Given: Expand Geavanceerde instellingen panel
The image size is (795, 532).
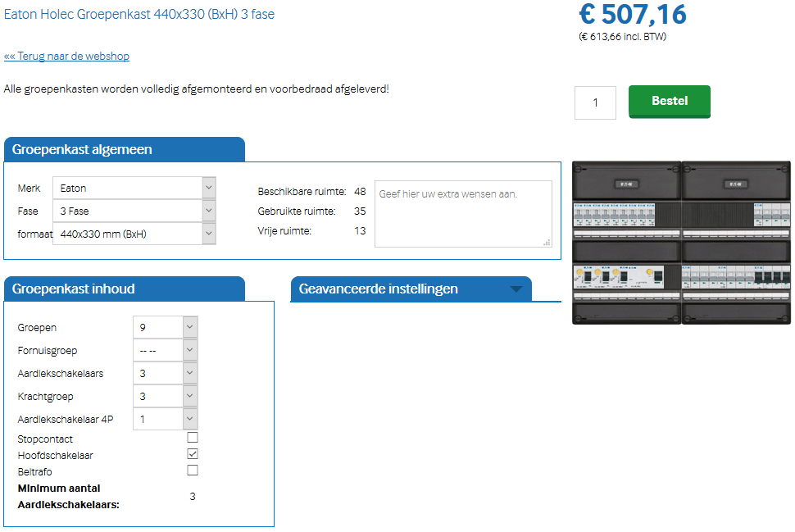Looking at the screenshot, I should (x=411, y=289).
